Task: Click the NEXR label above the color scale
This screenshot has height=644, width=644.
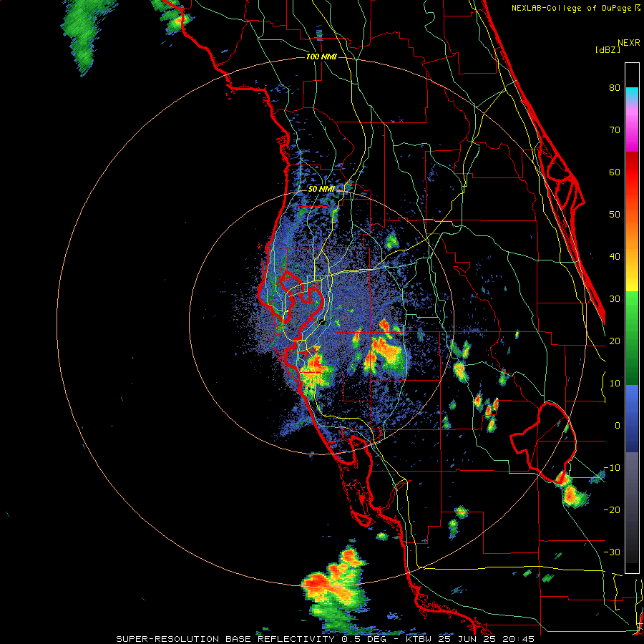Action: click(x=629, y=43)
